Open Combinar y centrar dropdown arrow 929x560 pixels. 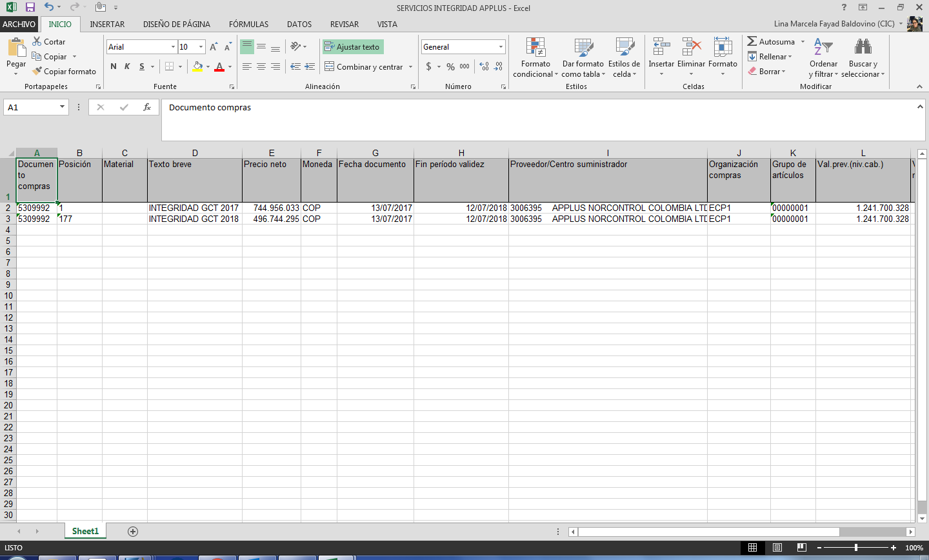click(410, 66)
